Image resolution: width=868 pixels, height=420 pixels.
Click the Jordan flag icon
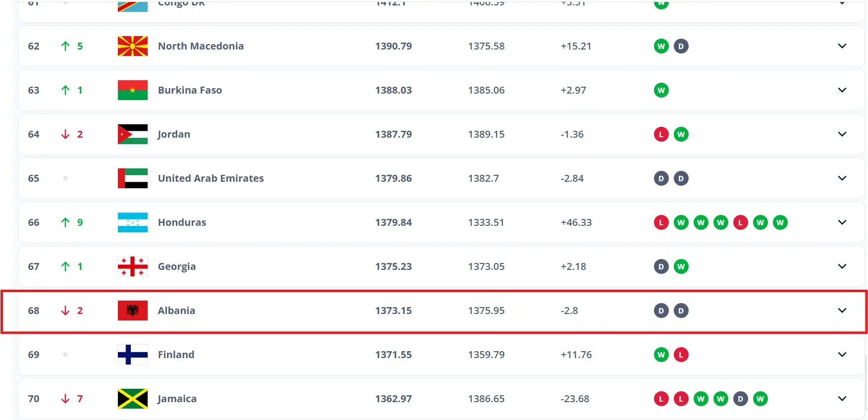133,134
